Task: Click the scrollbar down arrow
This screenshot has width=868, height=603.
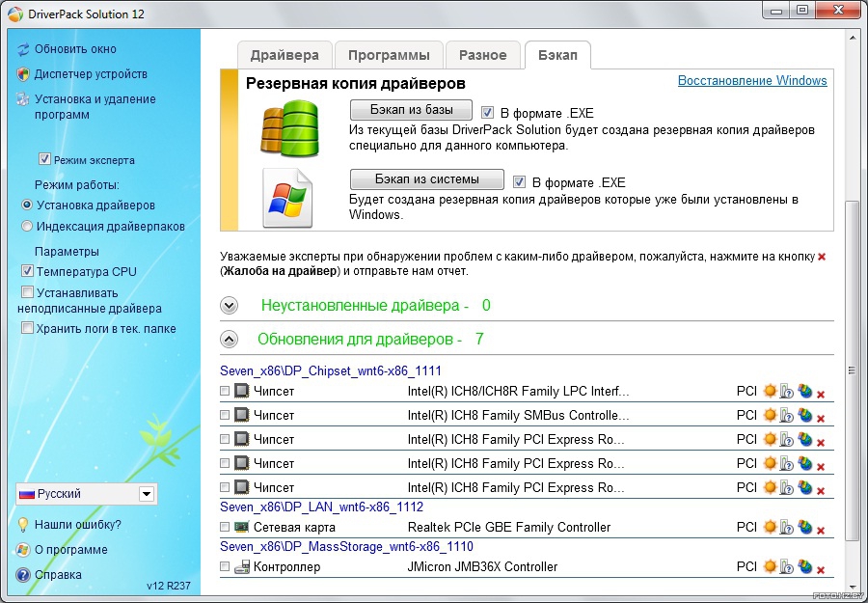Action: (x=853, y=587)
